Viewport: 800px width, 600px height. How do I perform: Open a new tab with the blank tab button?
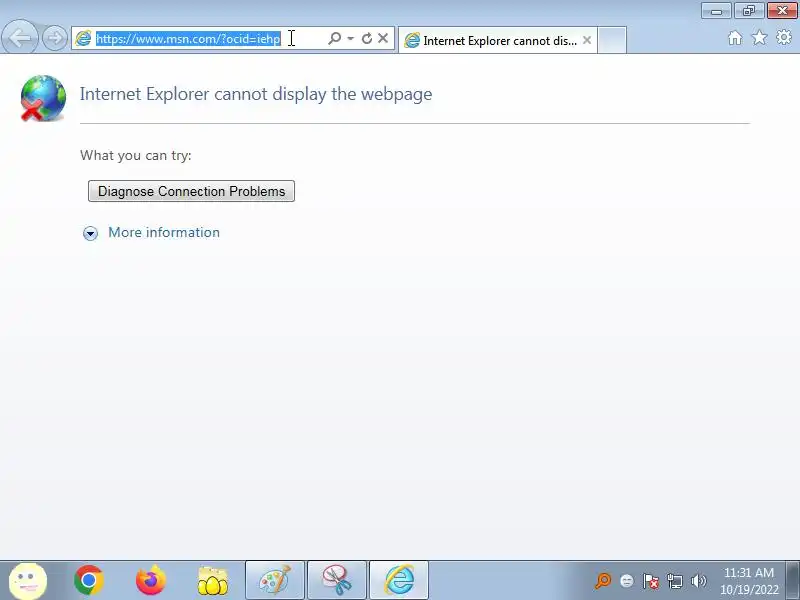pos(612,40)
